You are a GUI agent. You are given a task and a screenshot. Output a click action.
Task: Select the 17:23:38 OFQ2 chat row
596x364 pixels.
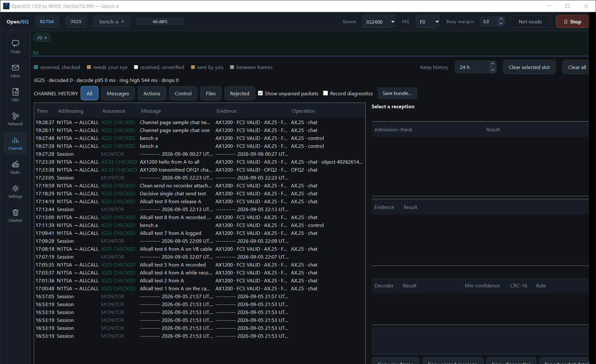[200, 169]
